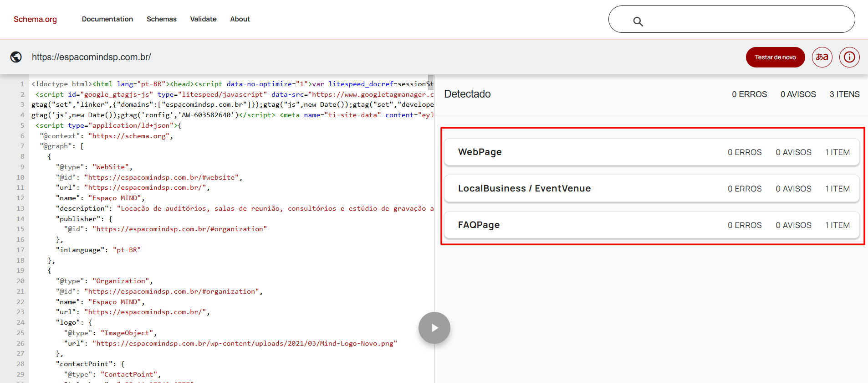Open the language selector icon
The height and width of the screenshot is (383, 868).
[822, 57]
